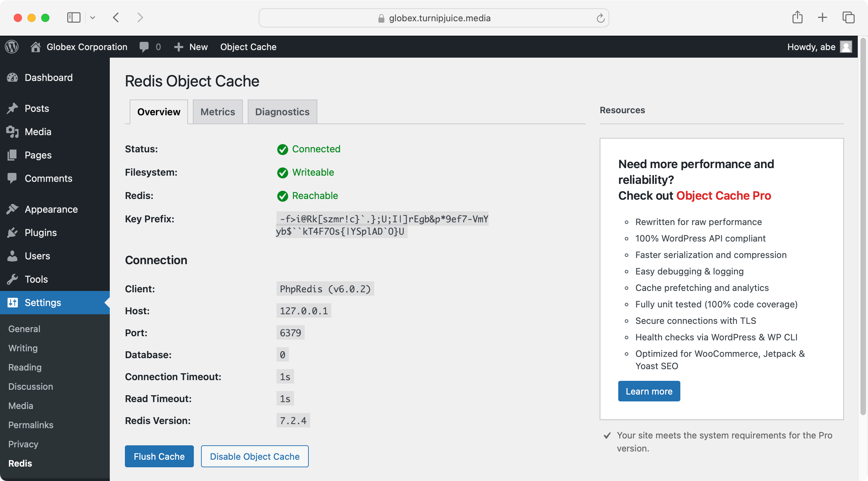Screen dimensions: 868x481
Task: Switch to the Metrics tab
Action: [218, 112]
